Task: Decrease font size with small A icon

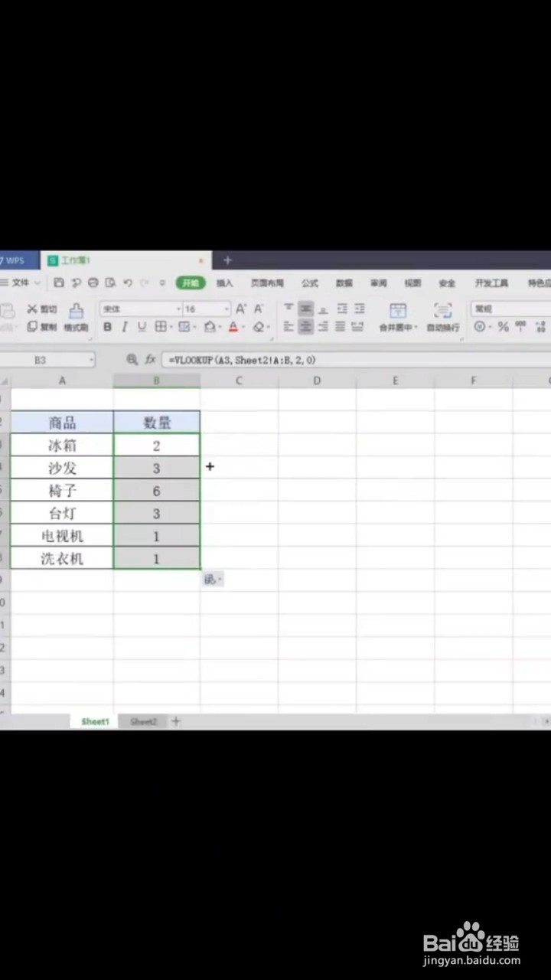Action: [259, 309]
